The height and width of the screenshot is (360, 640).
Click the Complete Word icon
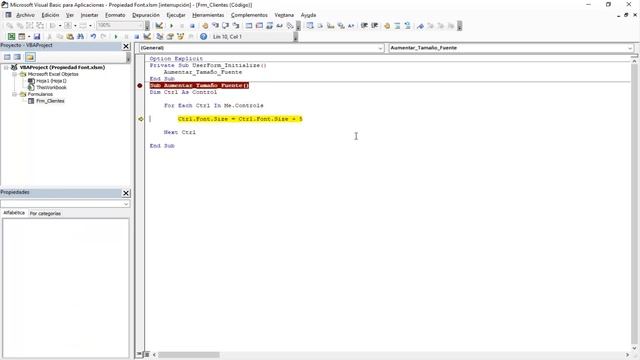point(351,26)
